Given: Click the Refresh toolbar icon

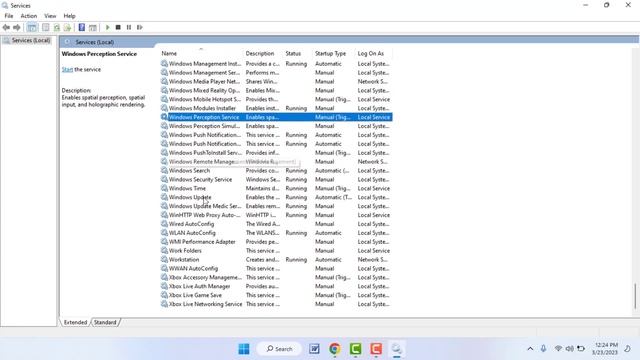Looking at the screenshot, I should 57,27.
